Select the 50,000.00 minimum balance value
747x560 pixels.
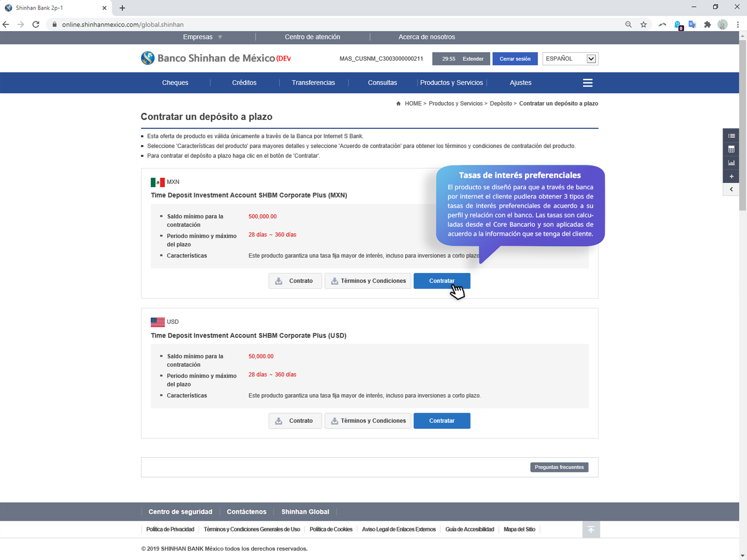261,357
